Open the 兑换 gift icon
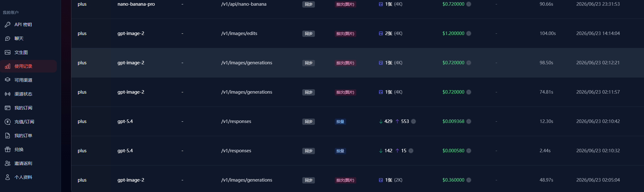Screen dimensions: 644x192 tap(8, 149)
